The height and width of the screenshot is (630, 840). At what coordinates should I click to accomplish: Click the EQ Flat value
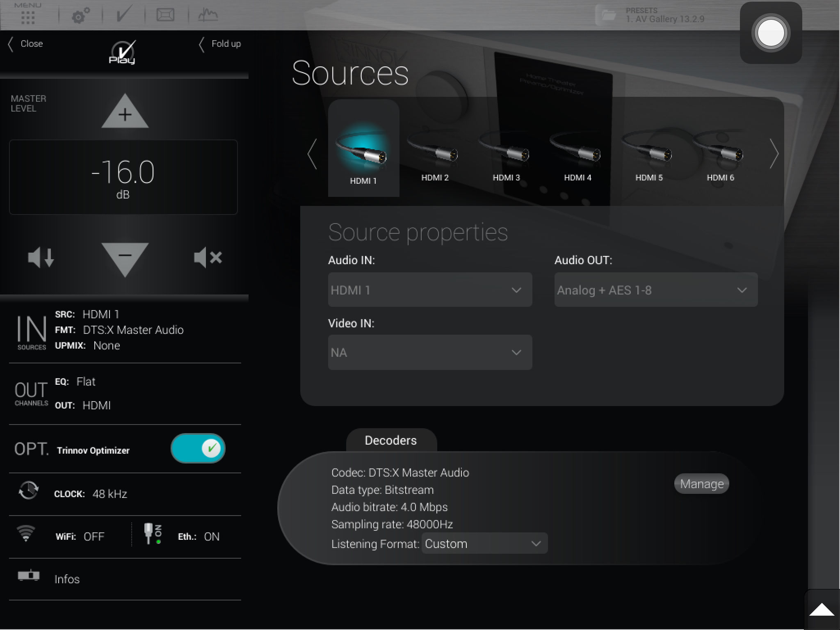coord(86,381)
